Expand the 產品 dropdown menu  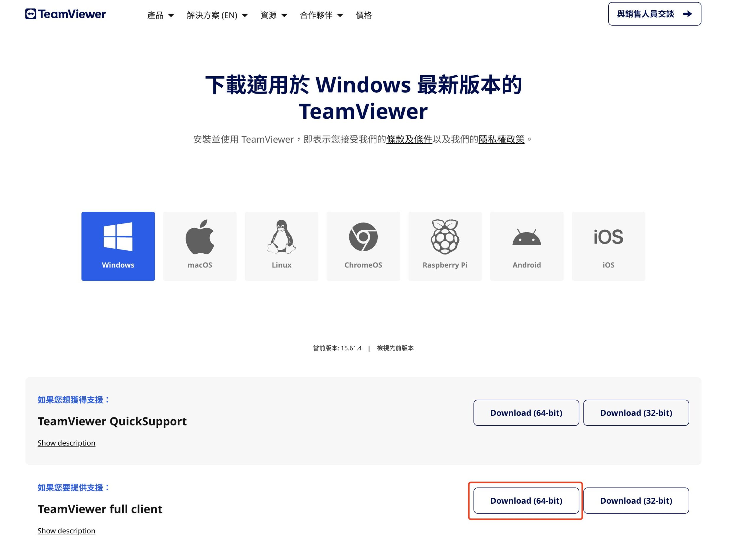coord(161,15)
